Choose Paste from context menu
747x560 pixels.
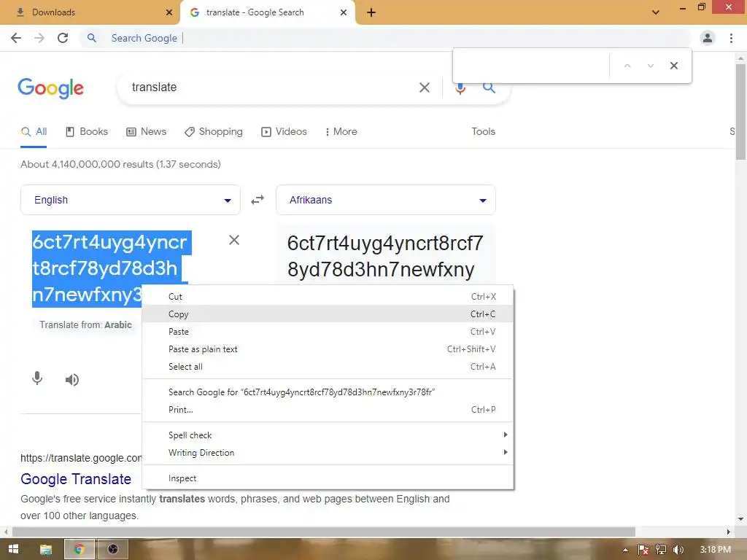pyautogui.click(x=328, y=332)
